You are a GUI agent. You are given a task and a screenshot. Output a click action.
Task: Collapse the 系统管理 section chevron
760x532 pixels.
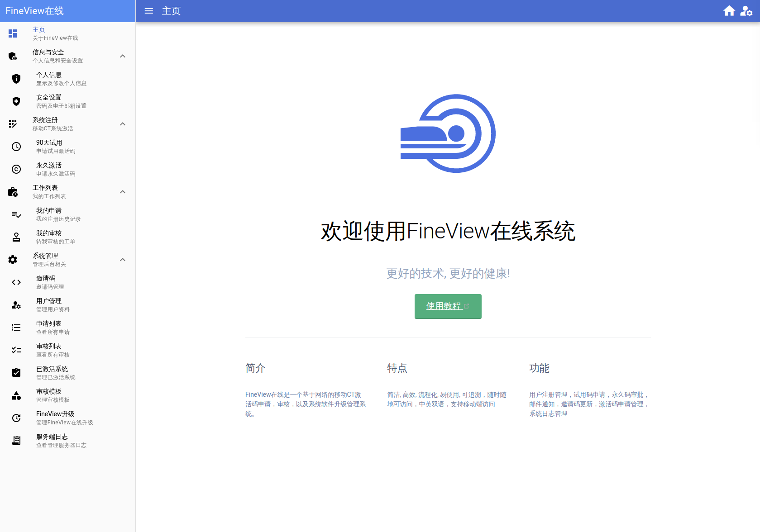pos(123,260)
